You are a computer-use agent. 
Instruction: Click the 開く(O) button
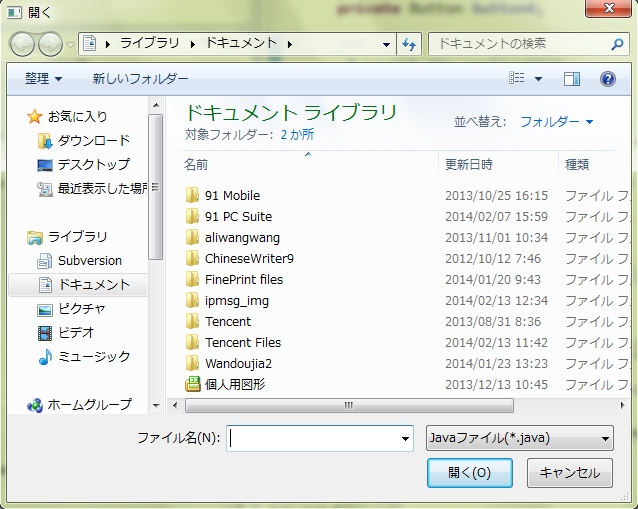(469, 473)
